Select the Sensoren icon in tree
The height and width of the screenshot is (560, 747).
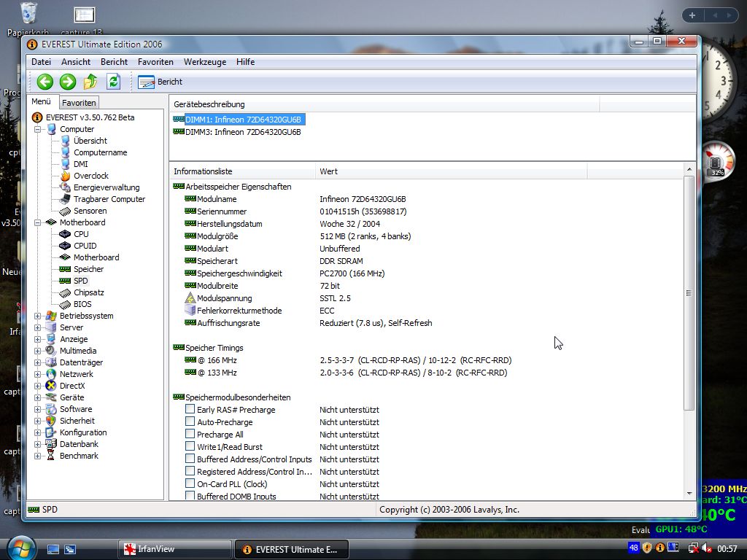coord(65,211)
